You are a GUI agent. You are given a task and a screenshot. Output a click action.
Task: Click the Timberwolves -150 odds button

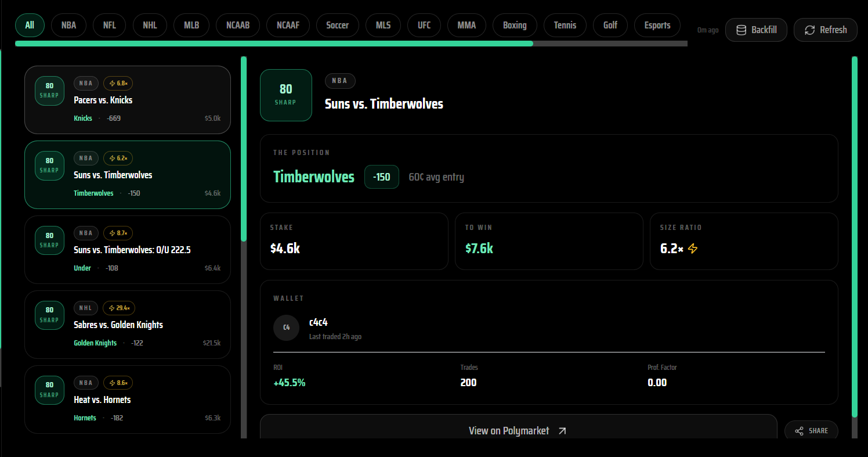[381, 177]
